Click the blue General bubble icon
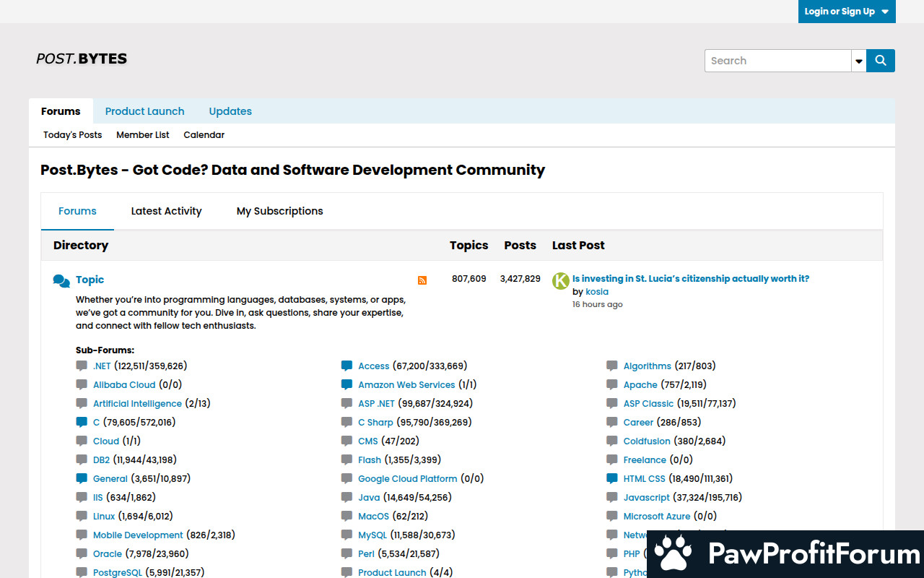924x578 pixels. 82,478
